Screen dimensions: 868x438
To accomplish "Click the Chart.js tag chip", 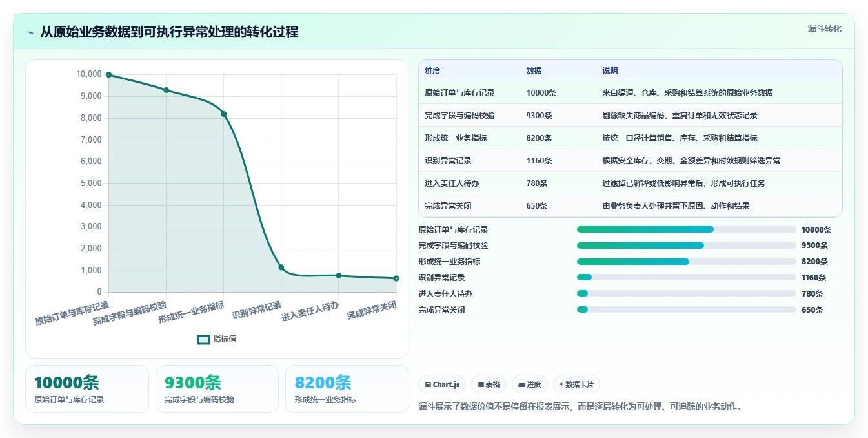I will point(442,384).
